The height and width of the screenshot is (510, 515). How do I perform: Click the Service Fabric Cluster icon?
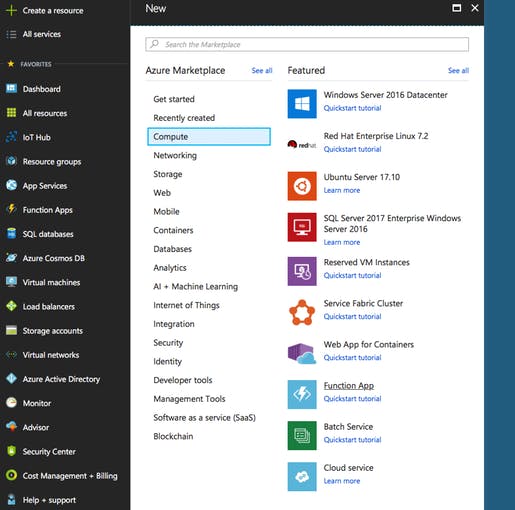(302, 312)
